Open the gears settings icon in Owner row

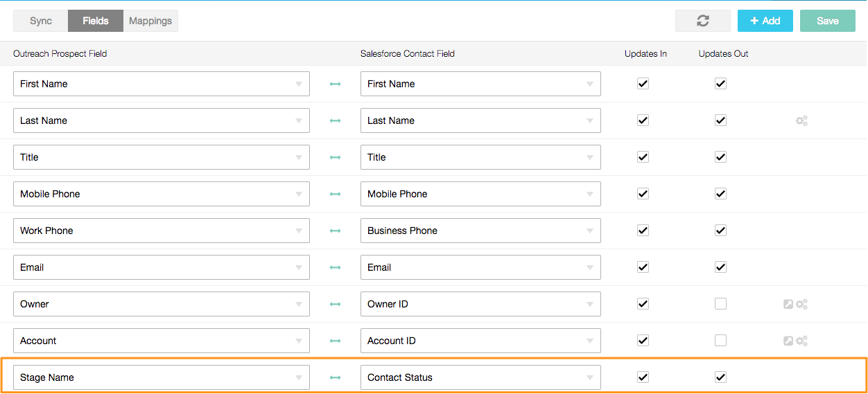point(801,304)
